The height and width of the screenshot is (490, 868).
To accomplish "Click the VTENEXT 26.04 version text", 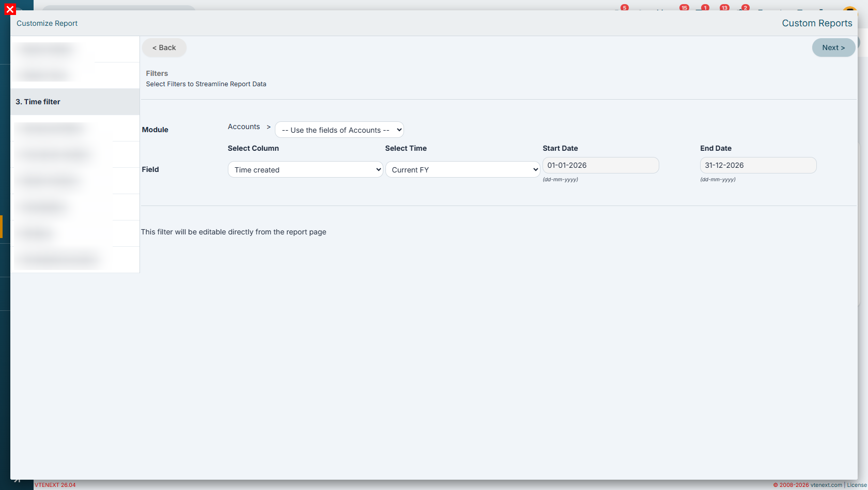I will click(55, 485).
